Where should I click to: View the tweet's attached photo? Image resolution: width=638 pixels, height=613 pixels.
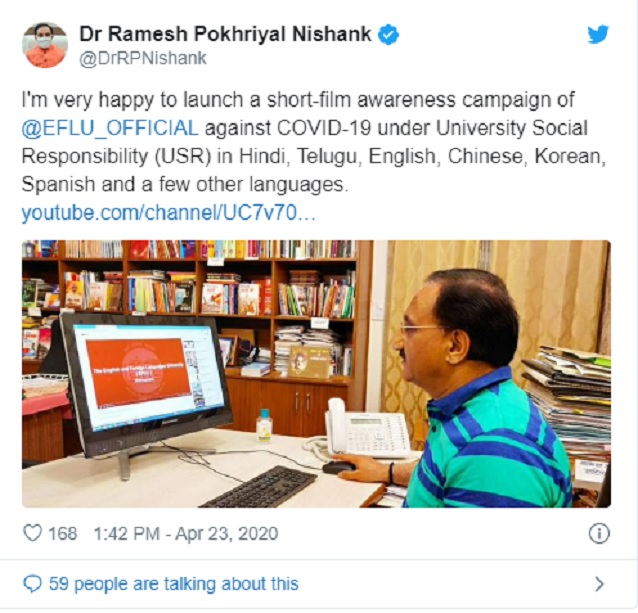click(x=316, y=374)
